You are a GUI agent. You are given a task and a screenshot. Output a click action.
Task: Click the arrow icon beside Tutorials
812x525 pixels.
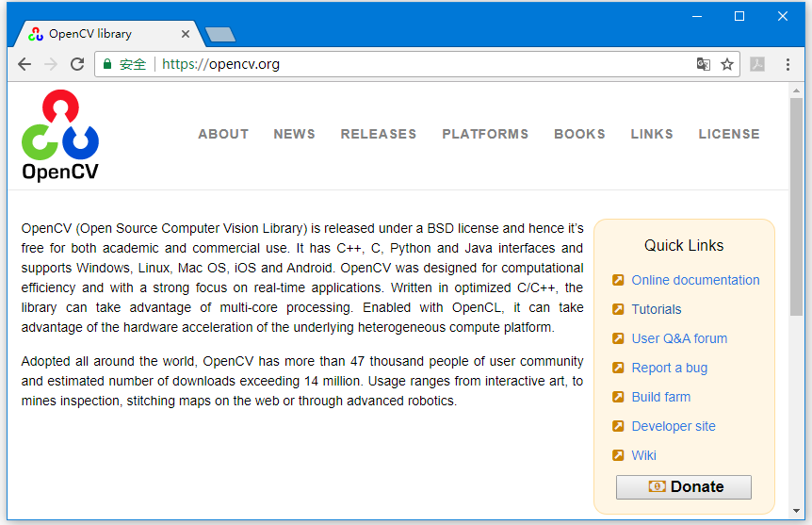point(618,309)
